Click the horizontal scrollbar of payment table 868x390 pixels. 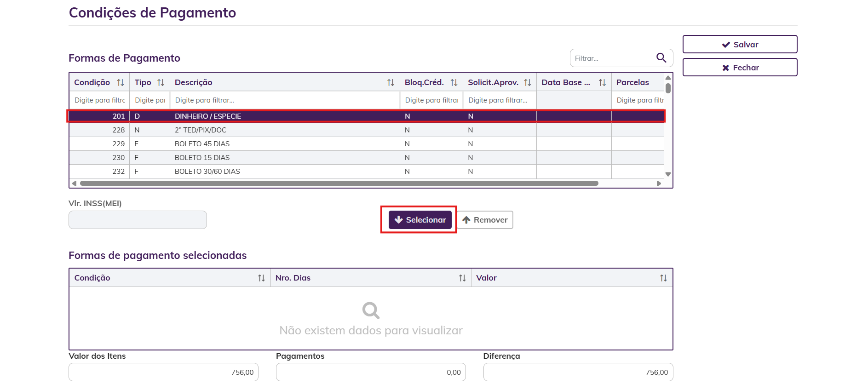coord(339,184)
